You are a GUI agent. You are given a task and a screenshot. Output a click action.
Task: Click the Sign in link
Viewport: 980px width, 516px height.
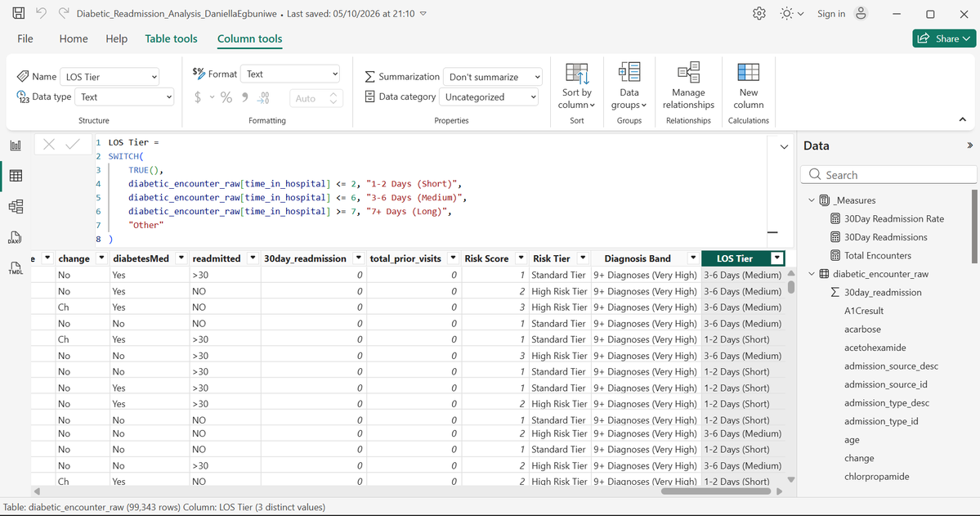[830, 14]
